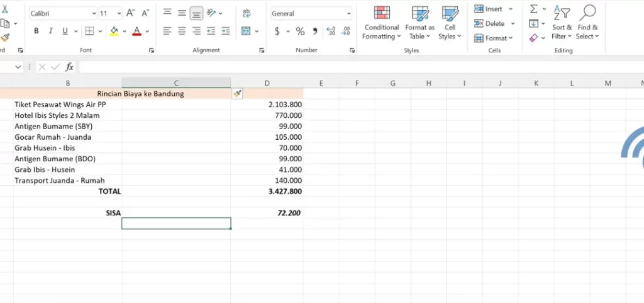The width and height of the screenshot is (644, 303).
Task: Toggle Italic formatting
Action: pos(51,31)
